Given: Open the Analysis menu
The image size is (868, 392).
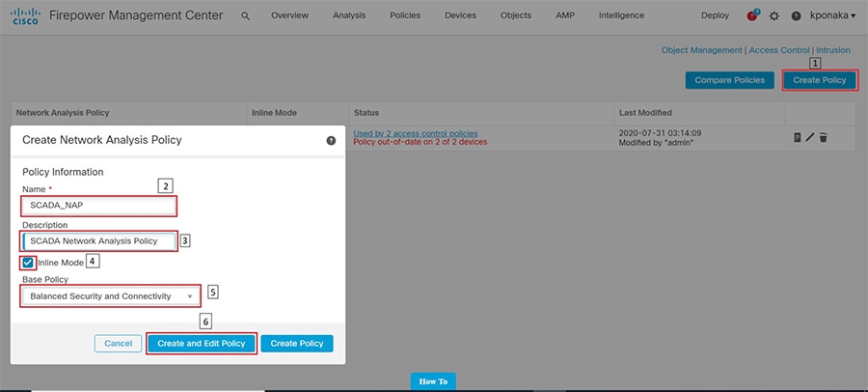Looking at the screenshot, I should click(349, 15).
